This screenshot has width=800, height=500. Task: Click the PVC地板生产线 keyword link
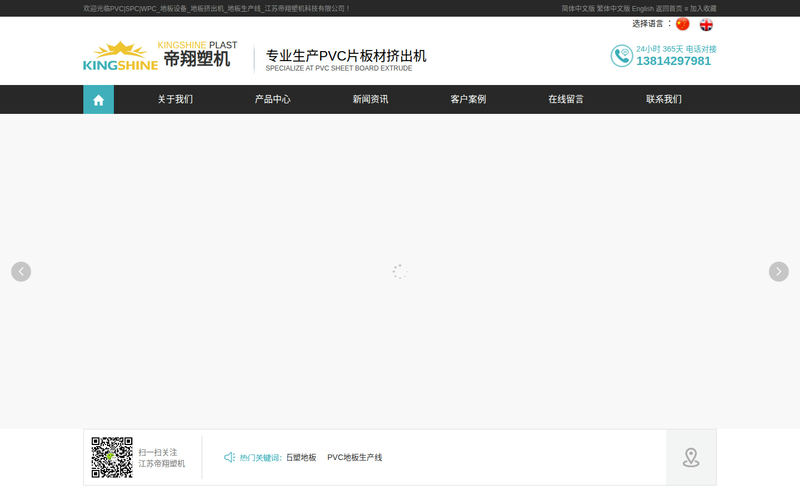click(355, 458)
